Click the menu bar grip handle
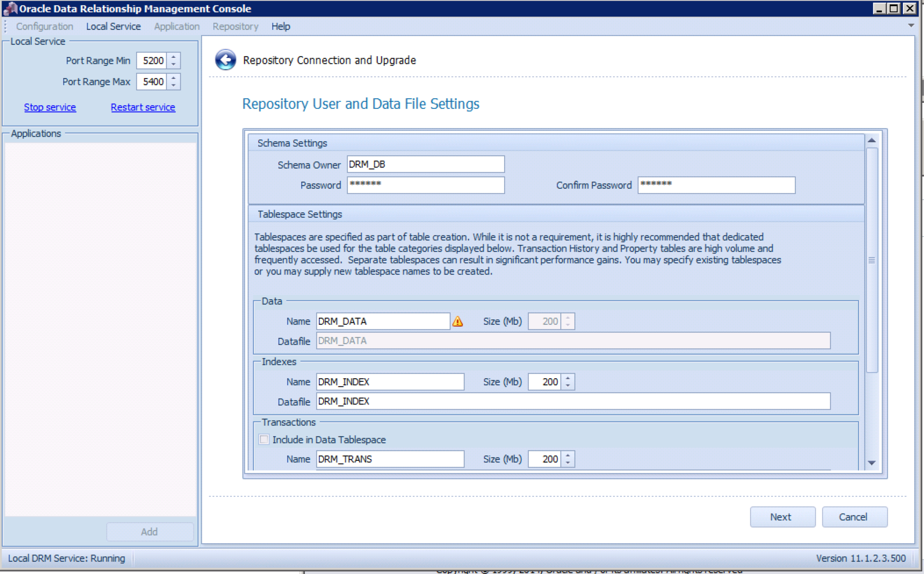Viewport: 924px width, 574px height. [5, 26]
